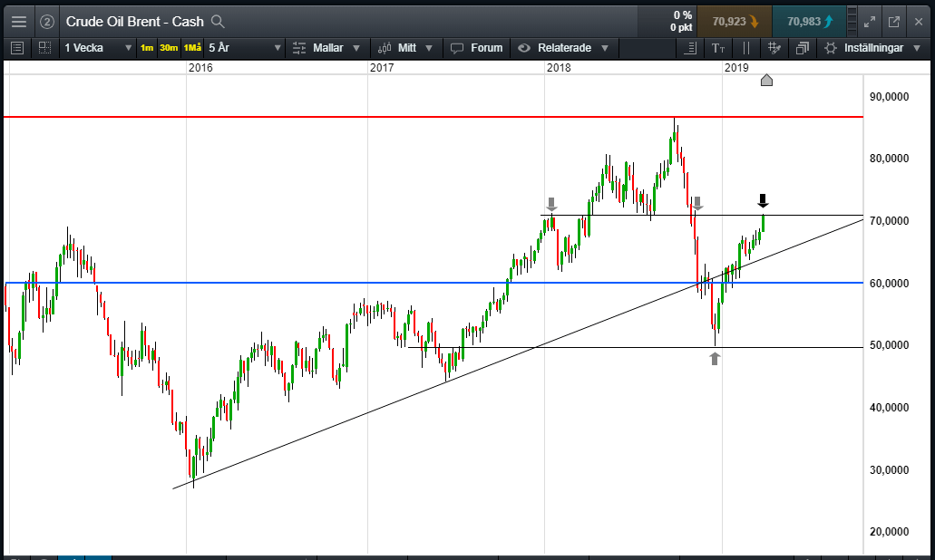935x560 pixels.
Task: Click the 0 % 0 pkt change display
Action: pyautogui.click(x=682, y=22)
